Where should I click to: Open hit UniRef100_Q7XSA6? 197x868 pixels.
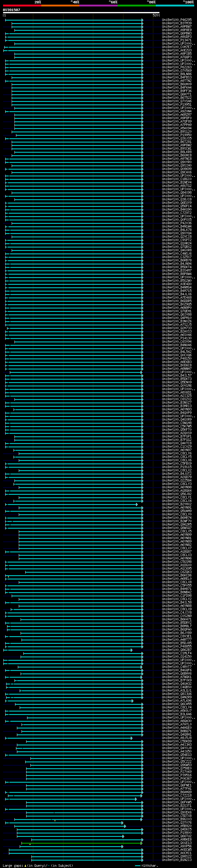point(177,101)
